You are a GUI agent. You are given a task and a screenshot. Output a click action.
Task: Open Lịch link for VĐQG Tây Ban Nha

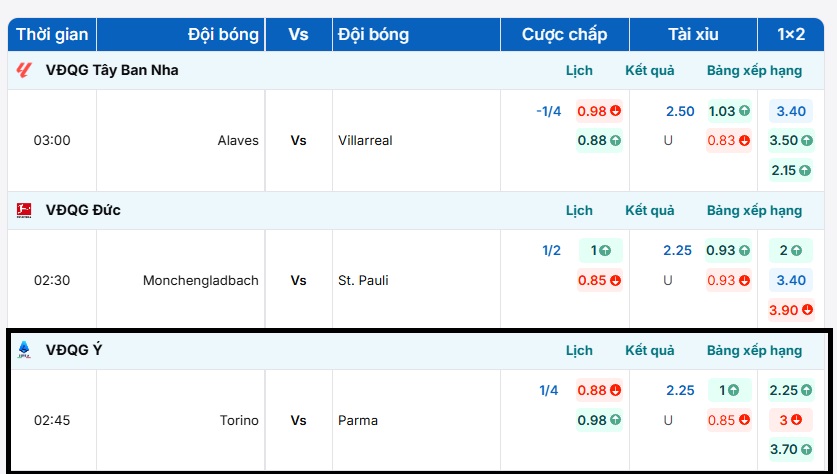coord(579,70)
